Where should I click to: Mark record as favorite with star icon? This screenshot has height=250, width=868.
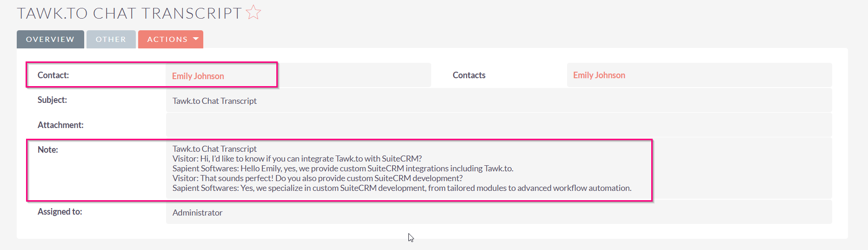(x=254, y=13)
